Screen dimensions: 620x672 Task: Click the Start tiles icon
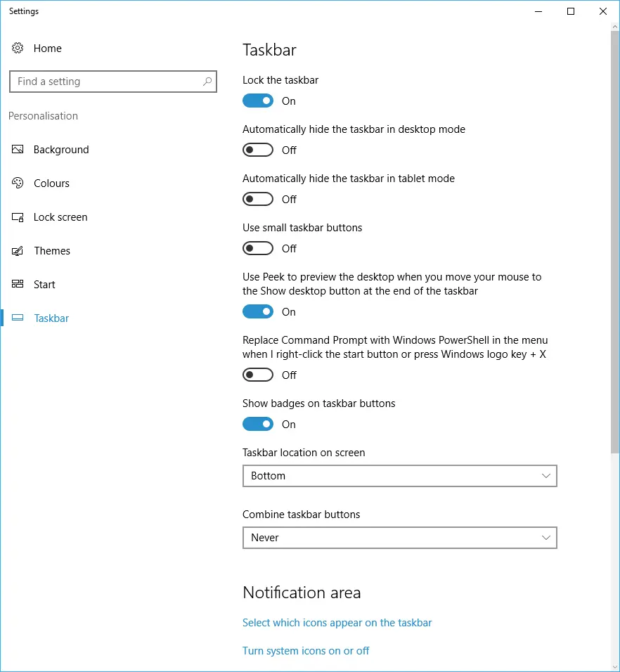[x=18, y=285]
